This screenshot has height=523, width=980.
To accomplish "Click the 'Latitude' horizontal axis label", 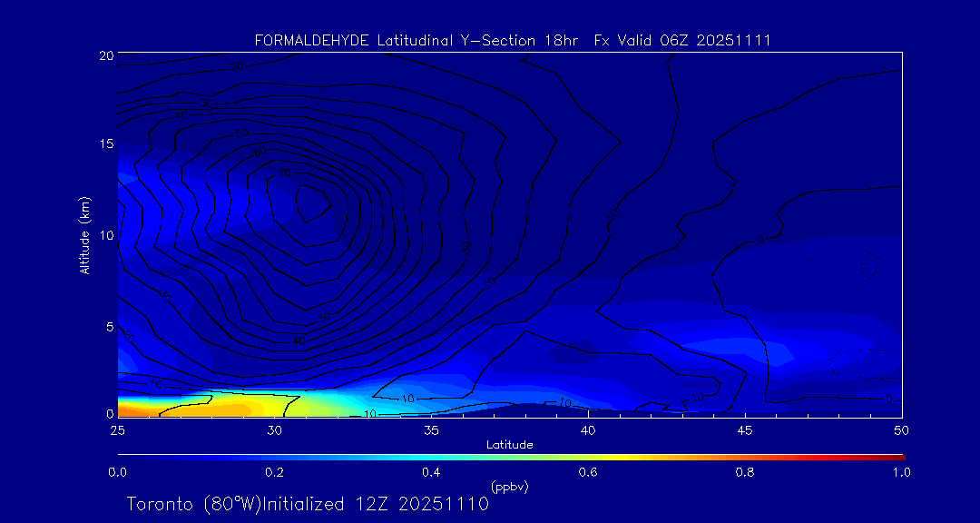I will (509, 444).
